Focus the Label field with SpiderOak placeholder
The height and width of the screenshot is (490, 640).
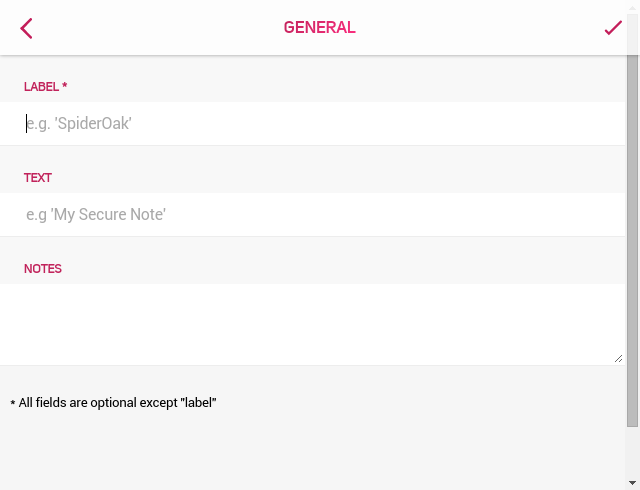(312, 124)
